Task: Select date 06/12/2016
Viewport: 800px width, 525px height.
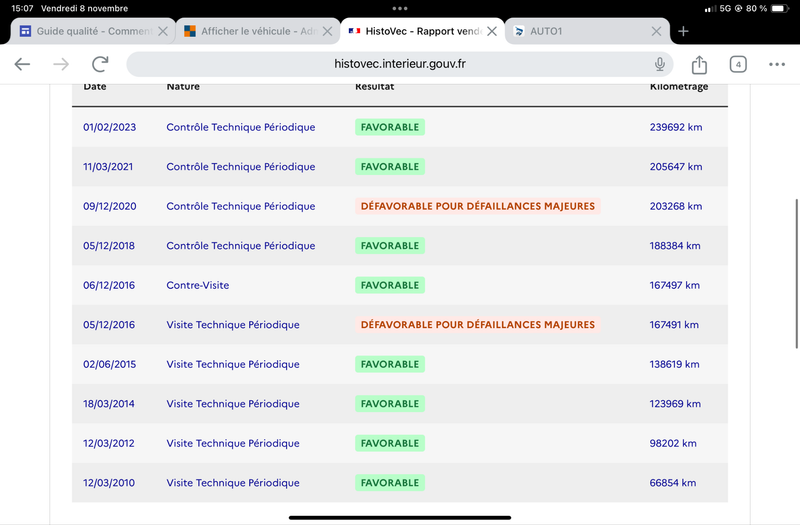Action: (x=109, y=285)
